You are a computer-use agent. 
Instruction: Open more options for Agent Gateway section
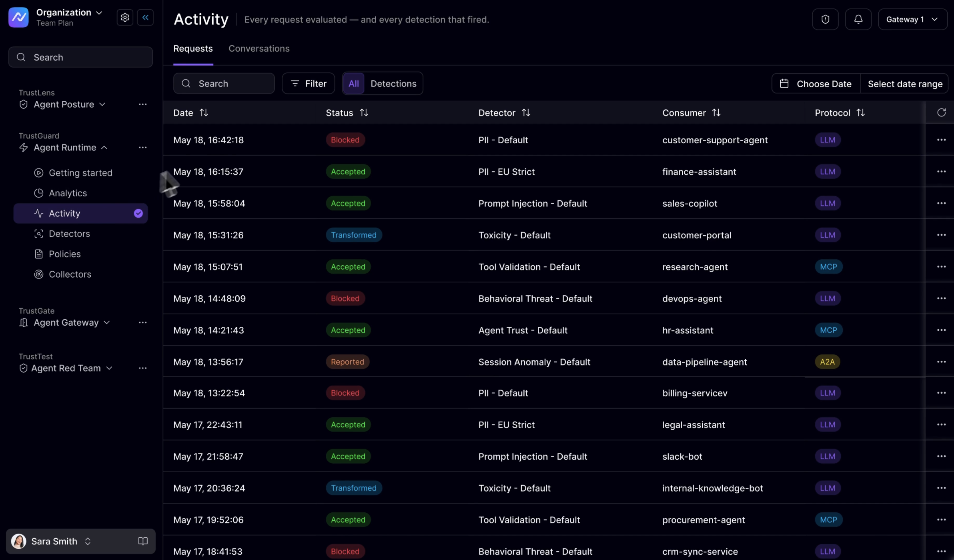coord(143,322)
